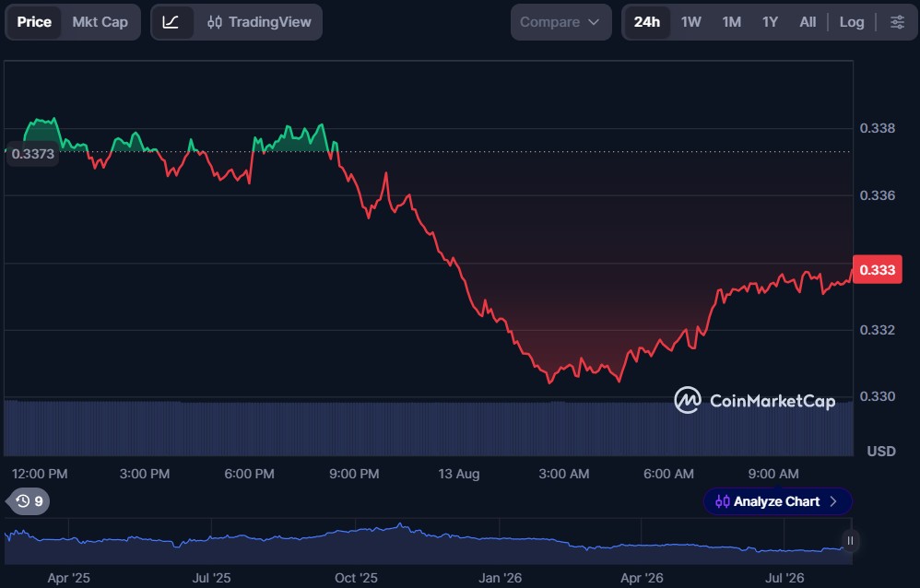This screenshot has width=920, height=588.
Task: Click Apr '25 on the range navigator
Action: [x=68, y=578]
